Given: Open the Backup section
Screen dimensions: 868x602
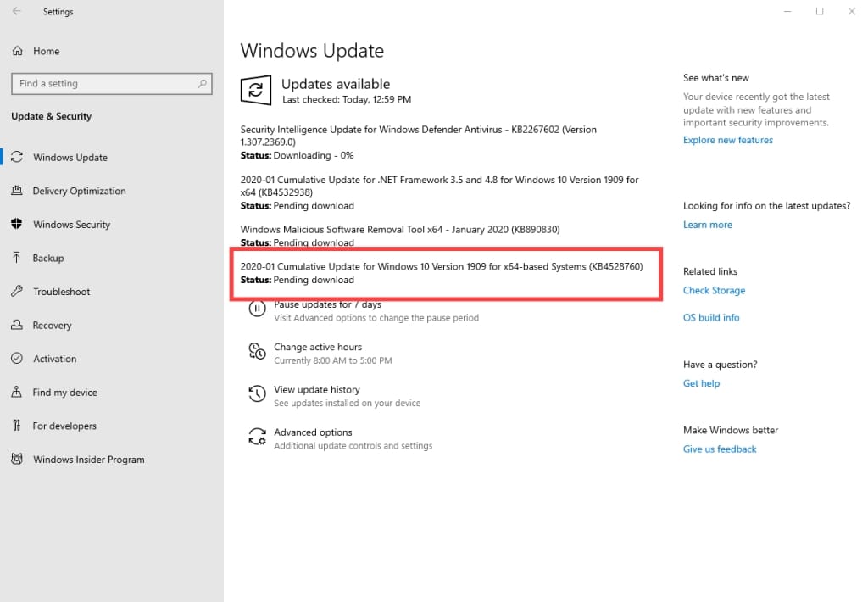Looking at the screenshot, I should click(x=48, y=258).
